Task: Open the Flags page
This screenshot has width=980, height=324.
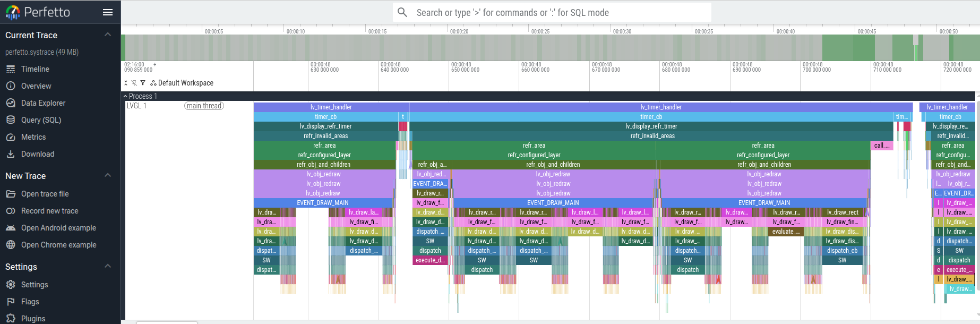Action: (x=30, y=302)
